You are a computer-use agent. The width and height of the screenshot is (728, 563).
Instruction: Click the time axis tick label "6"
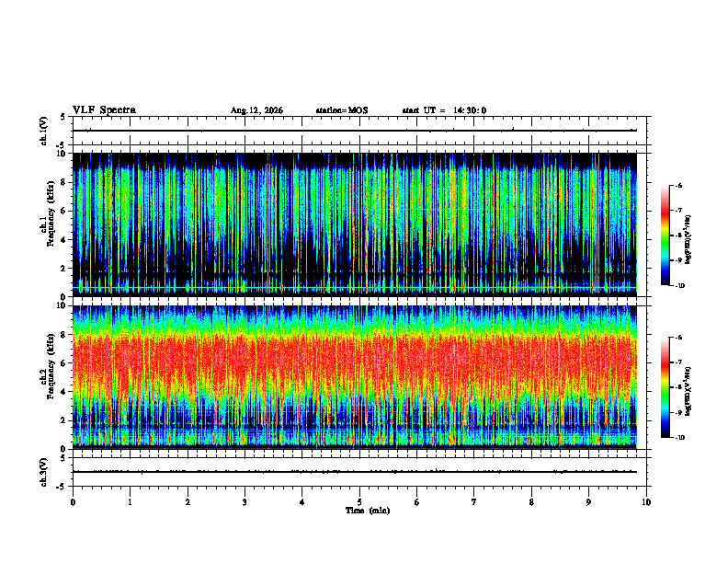pyautogui.click(x=417, y=502)
